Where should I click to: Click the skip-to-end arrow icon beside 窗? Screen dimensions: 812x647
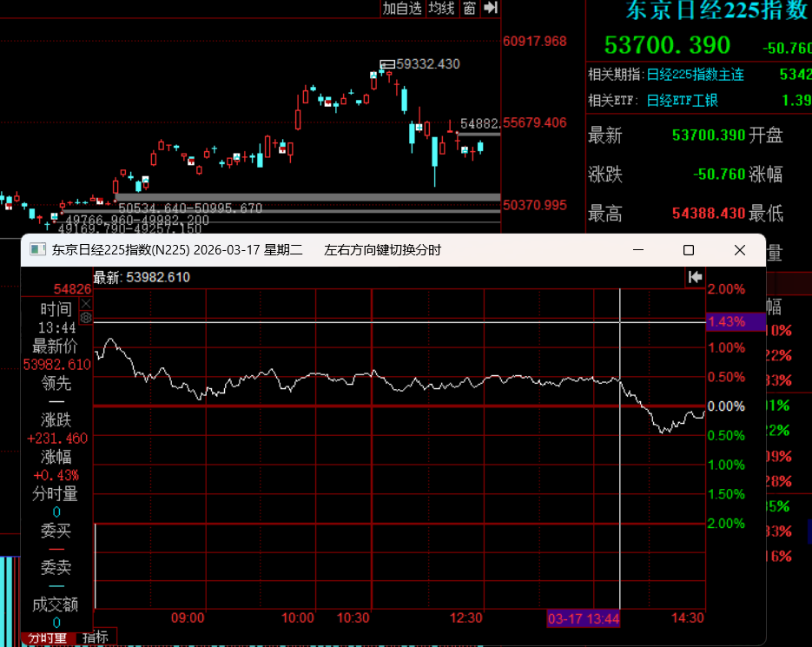click(x=490, y=9)
